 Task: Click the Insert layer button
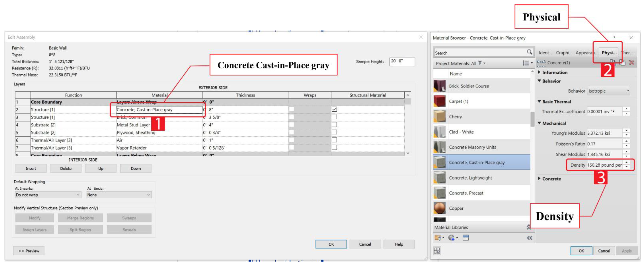(x=31, y=168)
